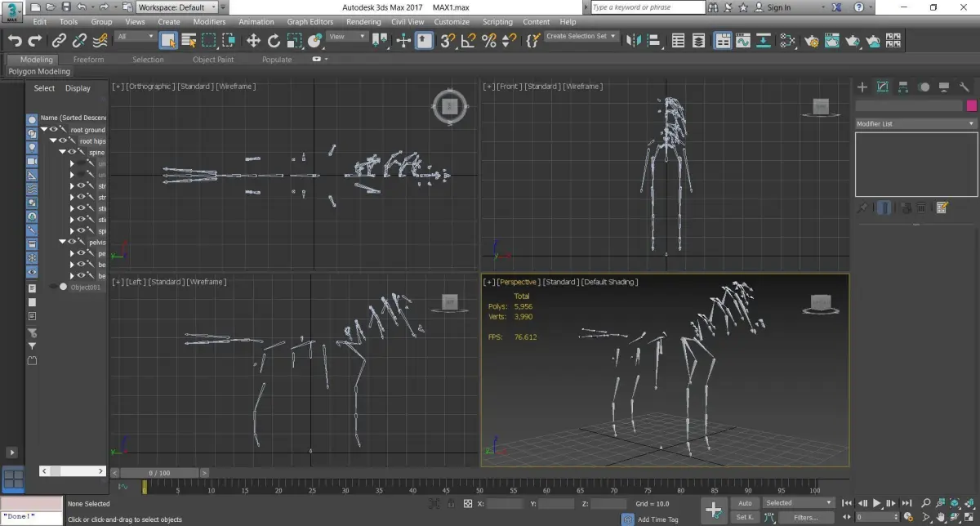Activate Select and Rotate tool
This screenshot has height=526, width=980.
click(274, 40)
